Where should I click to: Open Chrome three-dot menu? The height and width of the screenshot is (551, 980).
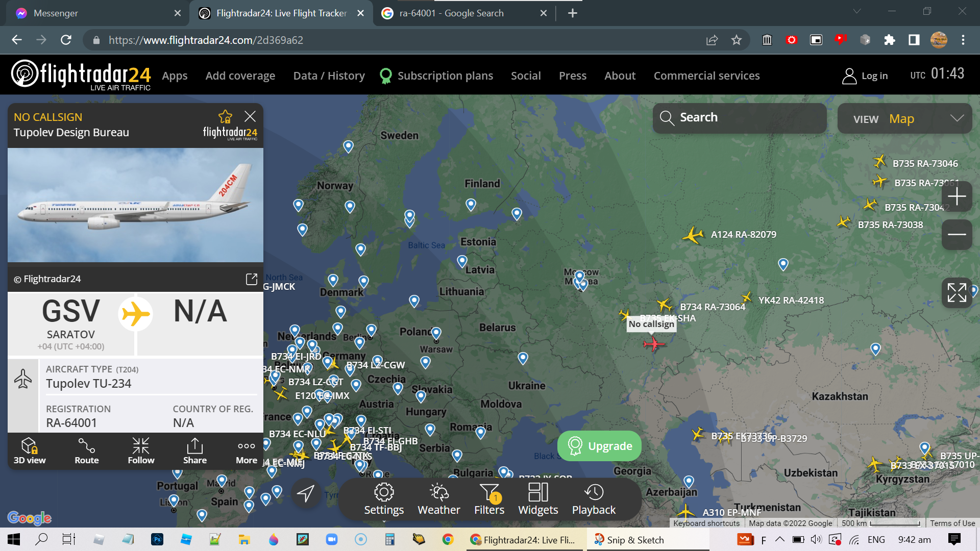(963, 40)
